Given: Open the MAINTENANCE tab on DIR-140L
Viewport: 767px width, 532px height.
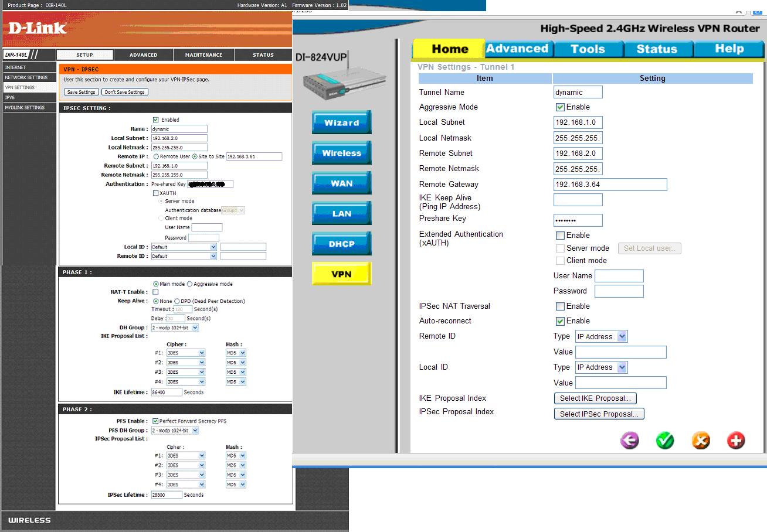Looking at the screenshot, I should pos(203,55).
